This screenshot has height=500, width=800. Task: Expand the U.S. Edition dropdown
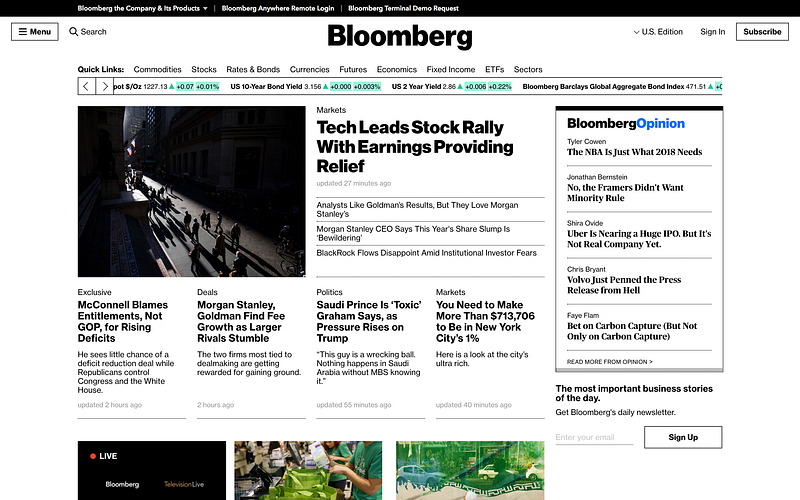658,32
